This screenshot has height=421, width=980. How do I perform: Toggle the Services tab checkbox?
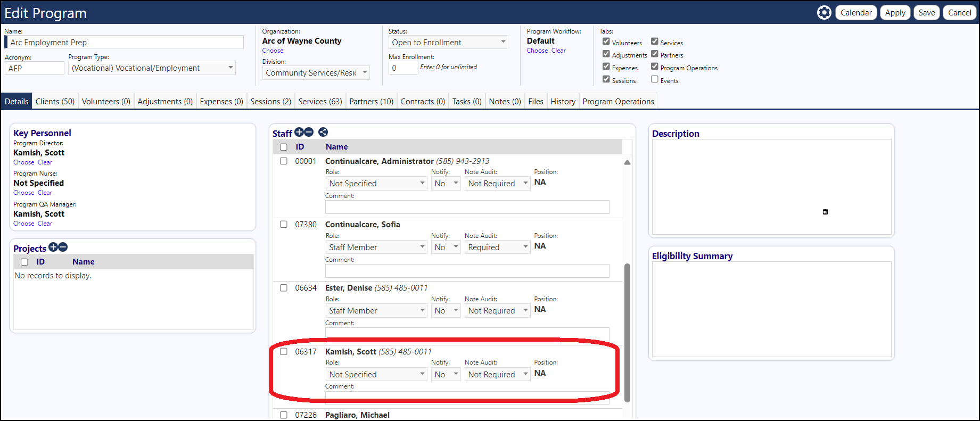point(655,41)
